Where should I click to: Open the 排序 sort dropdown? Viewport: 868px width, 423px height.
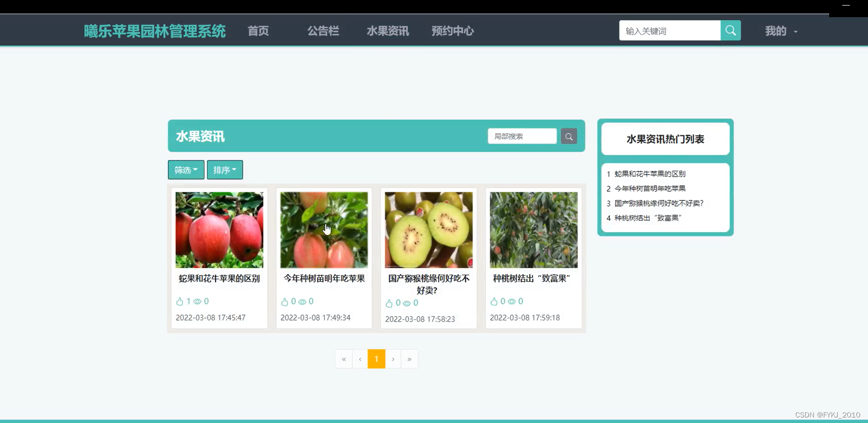click(x=225, y=170)
